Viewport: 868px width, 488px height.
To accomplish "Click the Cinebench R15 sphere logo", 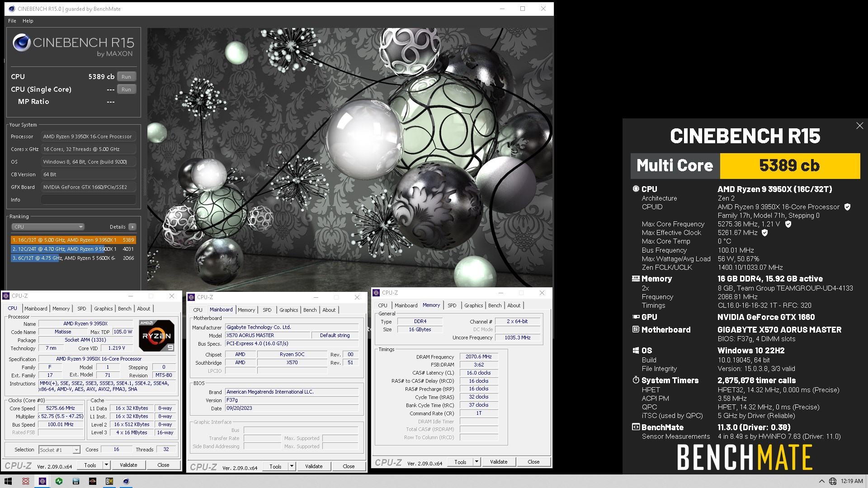I will pos(21,43).
